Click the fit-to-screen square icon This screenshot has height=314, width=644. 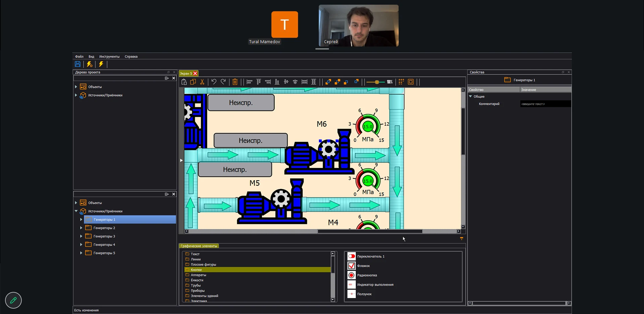click(x=411, y=82)
